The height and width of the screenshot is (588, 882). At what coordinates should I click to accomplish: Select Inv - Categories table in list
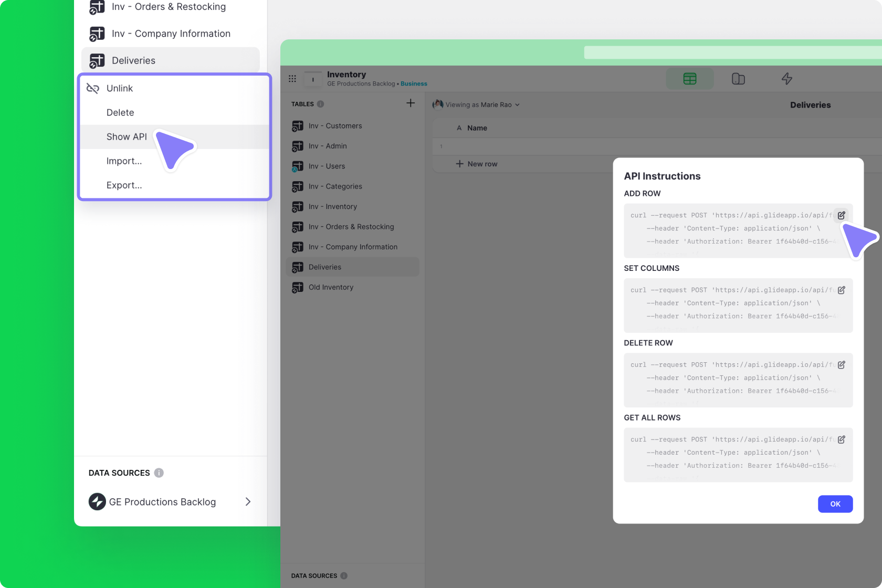click(335, 186)
